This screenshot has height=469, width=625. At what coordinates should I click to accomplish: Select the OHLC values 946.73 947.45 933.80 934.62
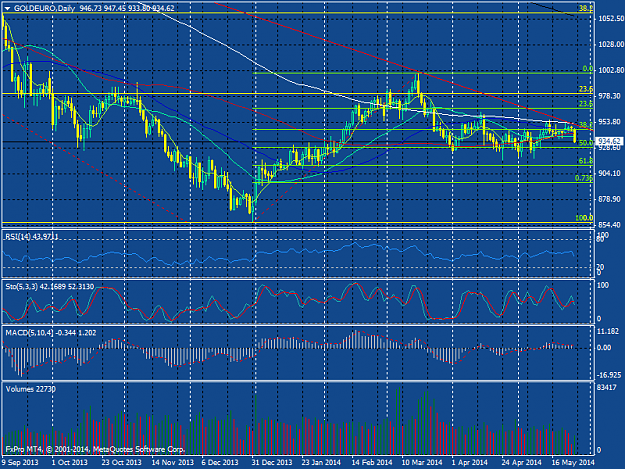128,8
